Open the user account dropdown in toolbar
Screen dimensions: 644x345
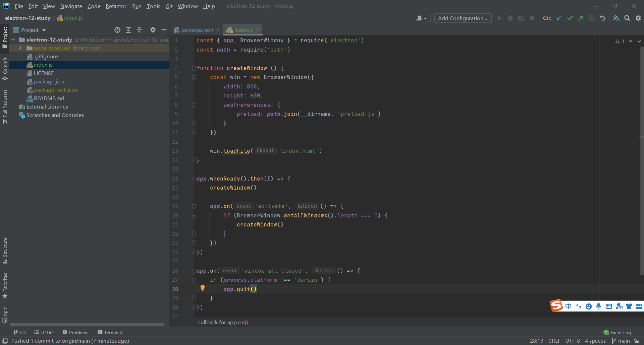tap(421, 18)
